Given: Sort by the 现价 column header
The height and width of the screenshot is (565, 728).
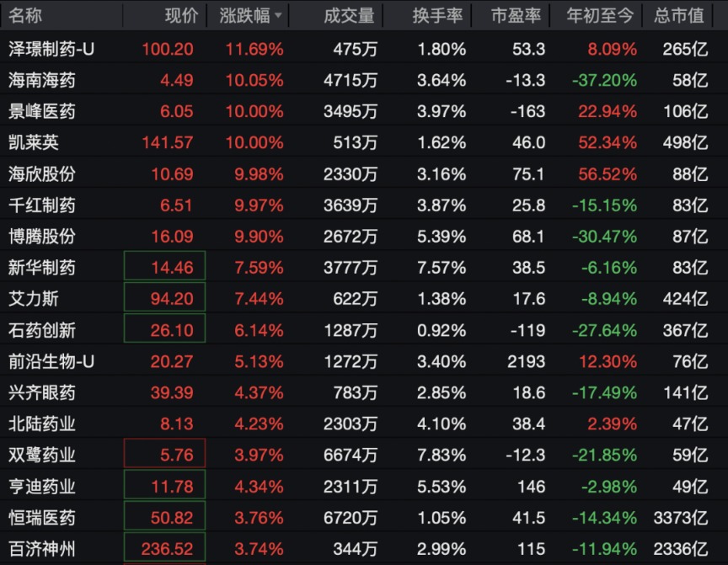Looking at the screenshot, I should tap(181, 15).
